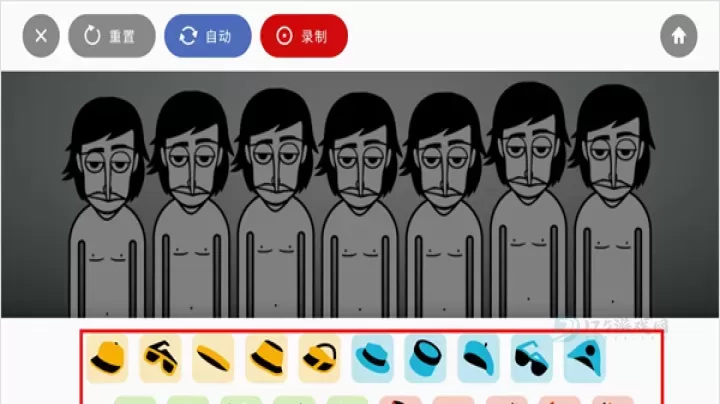Select the first character on the left
Viewport: 720px width, 404px height.
tap(107, 207)
